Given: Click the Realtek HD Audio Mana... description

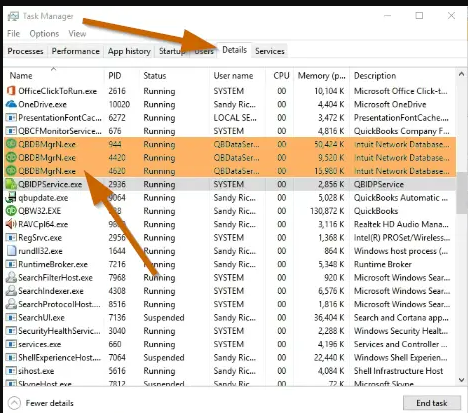Looking at the screenshot, I should [x=401, y=224].
